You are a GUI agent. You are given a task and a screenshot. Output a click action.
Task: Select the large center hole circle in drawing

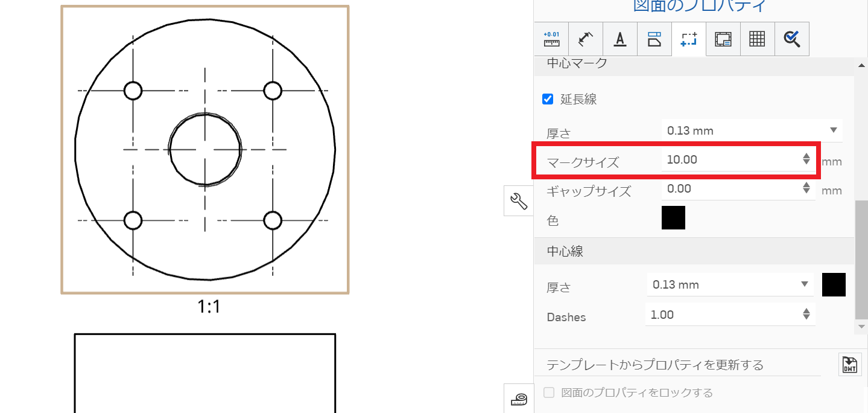205,149
